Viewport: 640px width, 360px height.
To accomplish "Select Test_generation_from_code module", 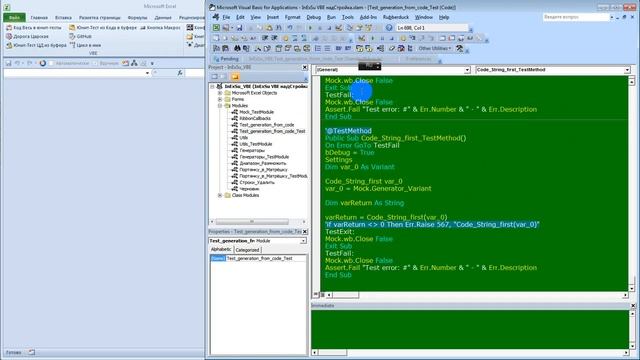I will pos(267,125).
